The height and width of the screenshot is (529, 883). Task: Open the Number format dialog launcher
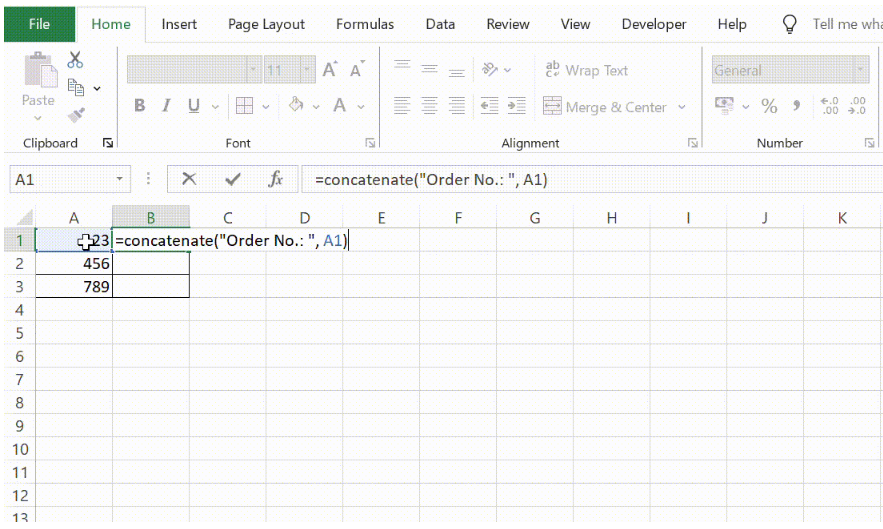pyautogui.click(x=869, y=143)
